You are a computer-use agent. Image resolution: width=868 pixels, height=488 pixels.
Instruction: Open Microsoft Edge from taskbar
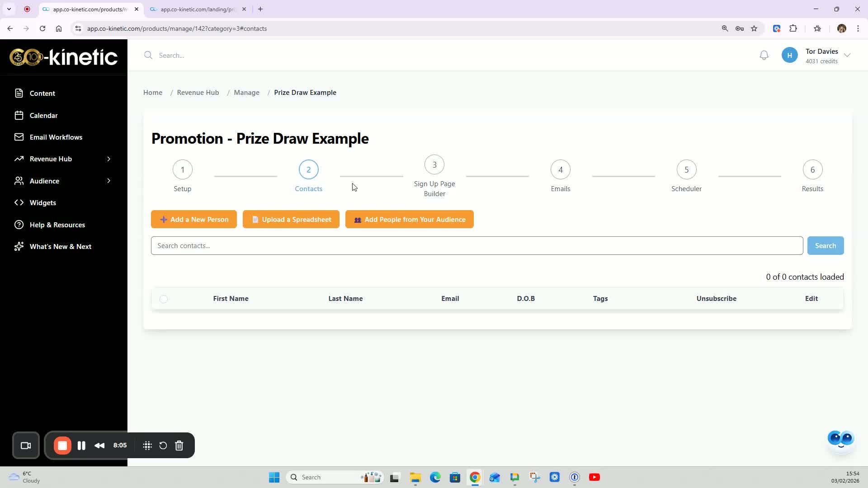(435, 478)
